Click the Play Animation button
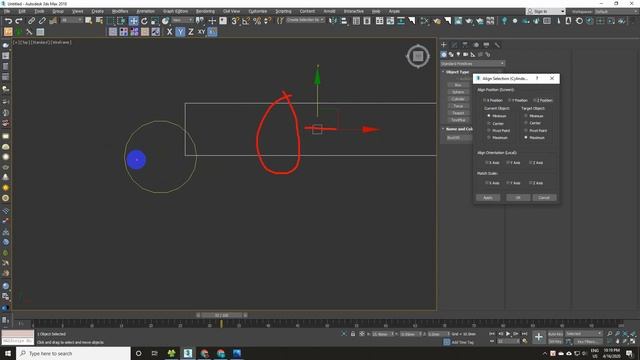Viewport: 640px width, 360px height. (x=508, y=334)
